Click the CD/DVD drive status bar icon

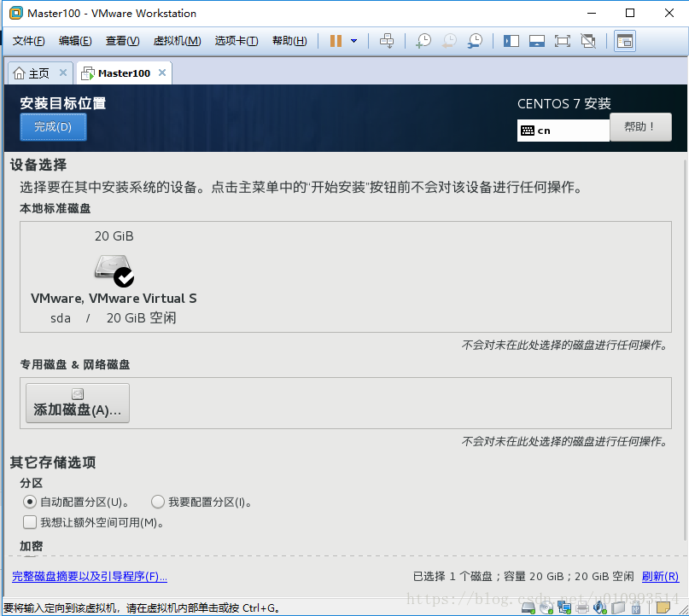click(x=546, y=607)
